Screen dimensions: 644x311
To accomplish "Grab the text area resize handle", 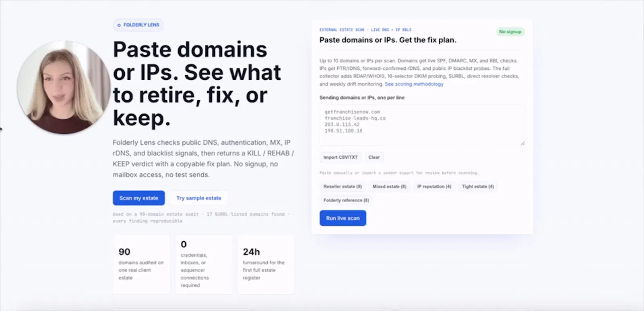I will [x=522, y=143].
